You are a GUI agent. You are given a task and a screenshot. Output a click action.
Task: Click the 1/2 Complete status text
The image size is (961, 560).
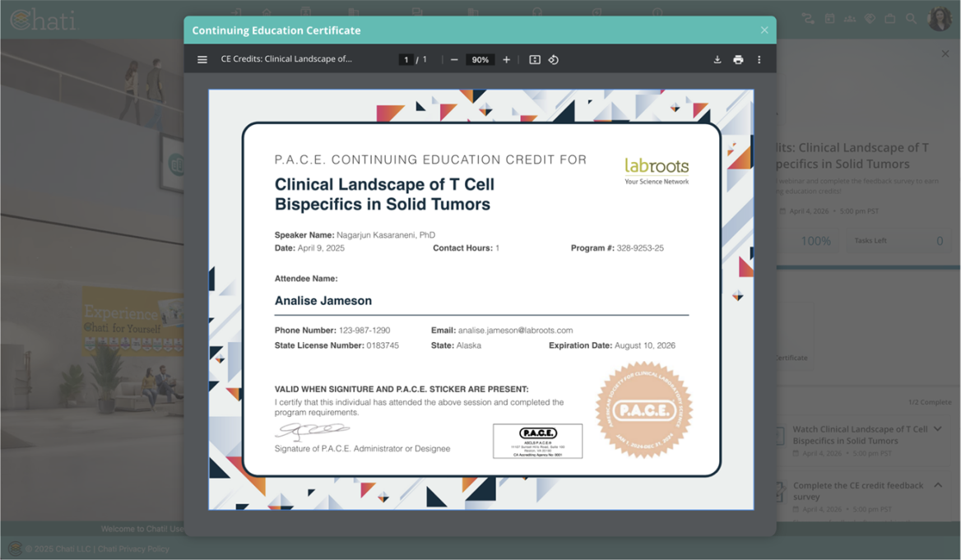pyautogui.click(x=930, y=402)
